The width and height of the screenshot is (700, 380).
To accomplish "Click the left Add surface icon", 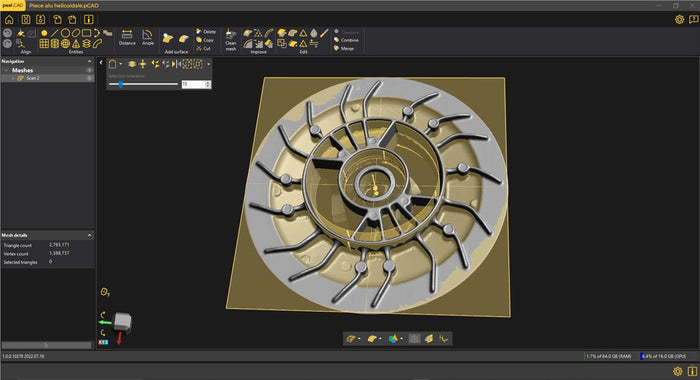I will pos(168,38).
